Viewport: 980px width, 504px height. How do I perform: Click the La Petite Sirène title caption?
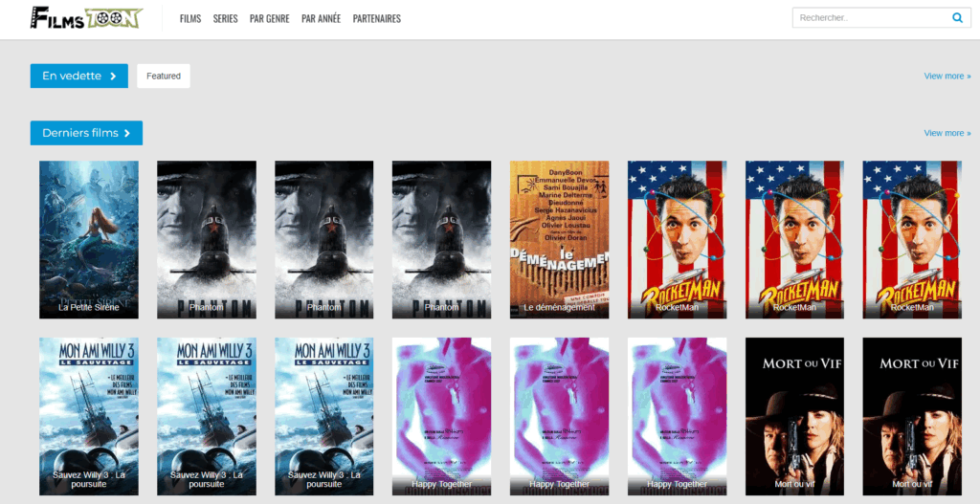coord(89,307)
